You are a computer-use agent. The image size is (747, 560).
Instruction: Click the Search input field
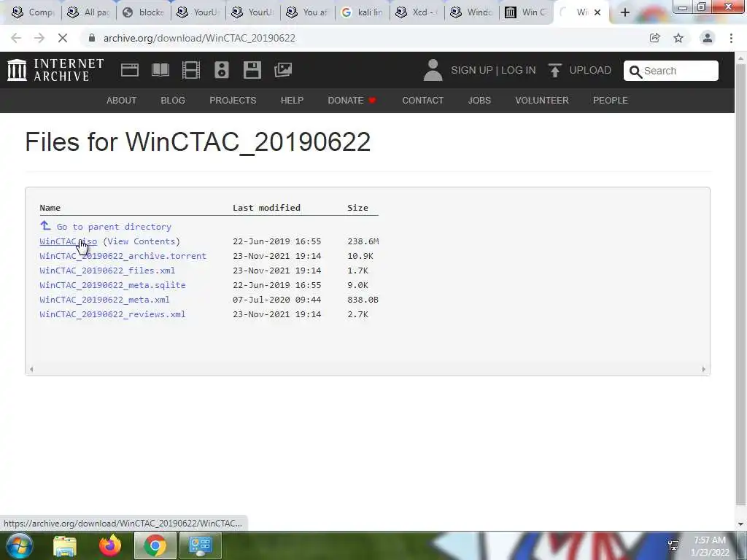(671, 71)
